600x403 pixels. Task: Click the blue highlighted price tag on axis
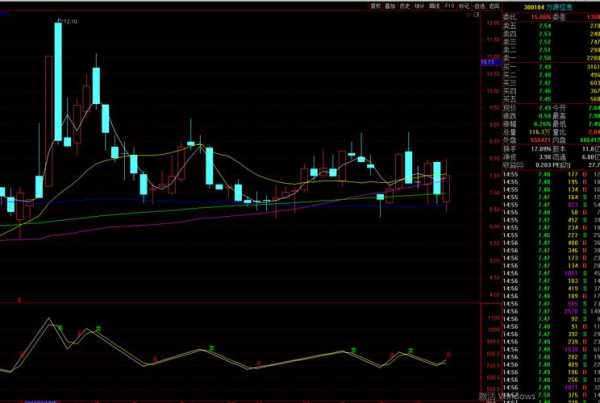click(x=489, y=62)
